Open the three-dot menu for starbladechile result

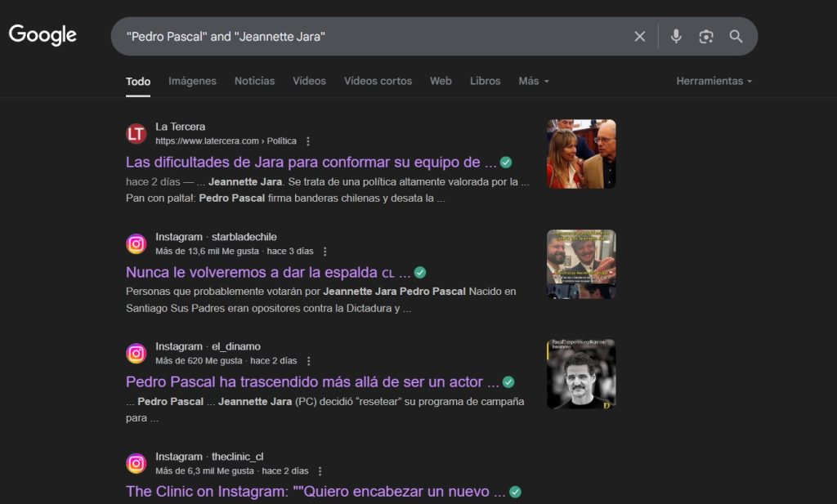325,252
